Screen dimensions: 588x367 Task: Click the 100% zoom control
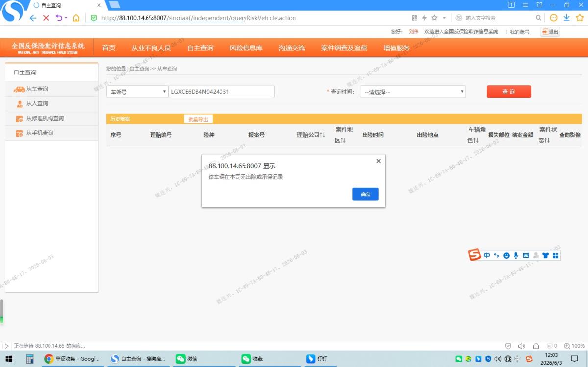(x=575, y=346)
